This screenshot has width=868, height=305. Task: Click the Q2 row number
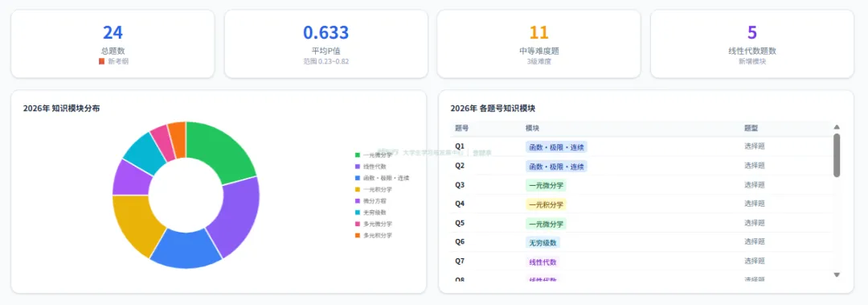tap(460, 165)
